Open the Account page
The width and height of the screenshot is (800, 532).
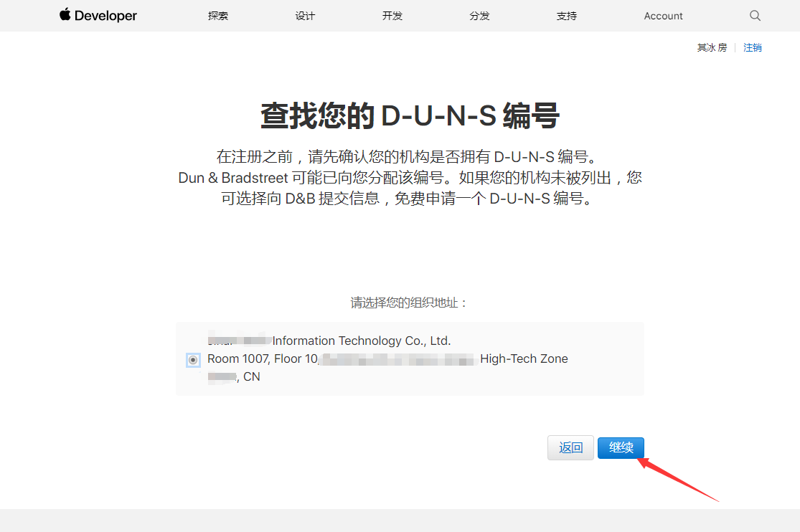pos(663,16)
